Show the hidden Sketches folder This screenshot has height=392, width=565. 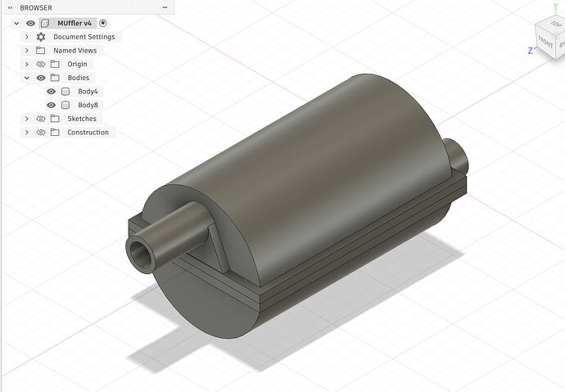point(41,119)
